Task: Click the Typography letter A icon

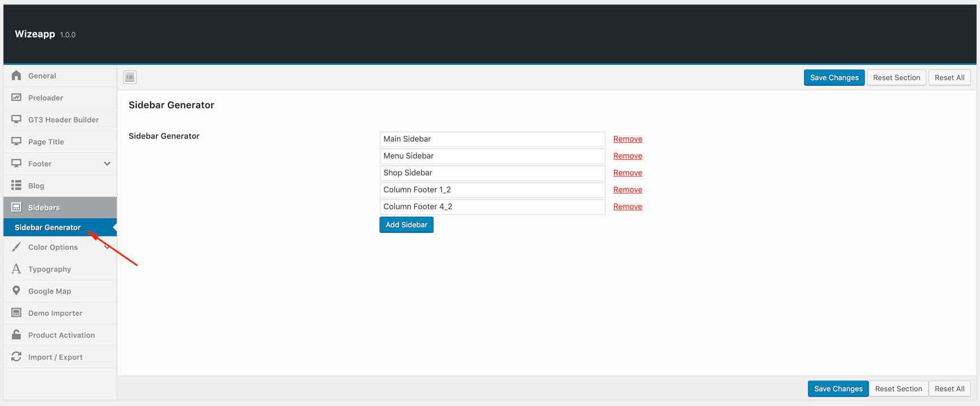Action: point(16,269)
